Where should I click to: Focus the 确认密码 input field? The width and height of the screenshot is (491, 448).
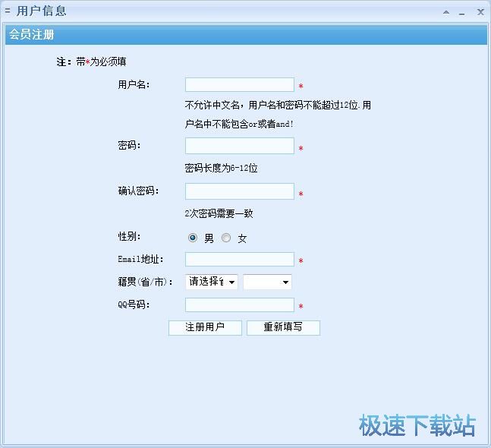pyautogui.click(x=240, y=191)
